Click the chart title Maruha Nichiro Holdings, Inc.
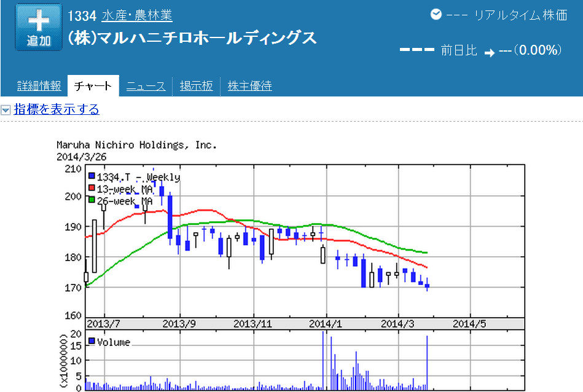This screenshot has height=392, width=583. click(136, 145)
